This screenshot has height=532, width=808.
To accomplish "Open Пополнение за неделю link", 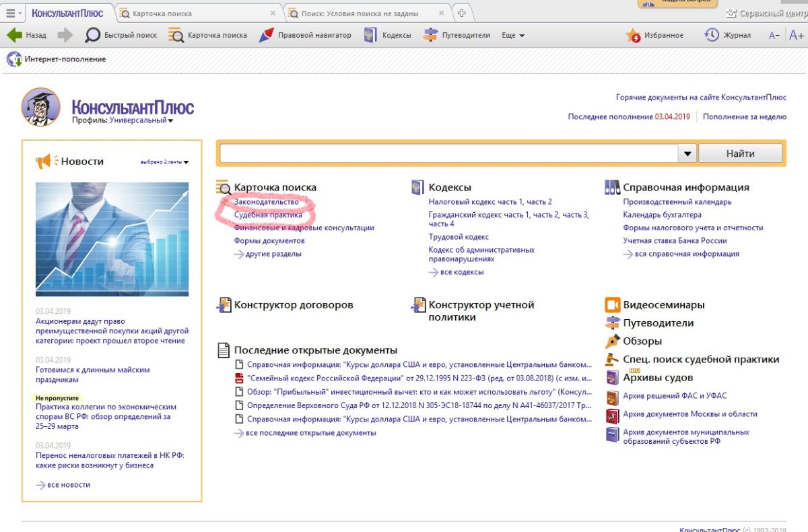I will click(745, 117).
